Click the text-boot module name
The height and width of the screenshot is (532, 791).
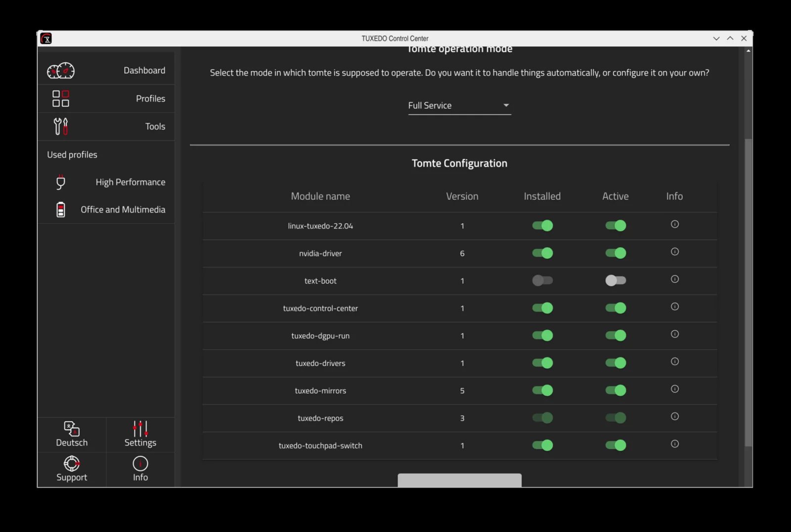(x=320, y=281)
